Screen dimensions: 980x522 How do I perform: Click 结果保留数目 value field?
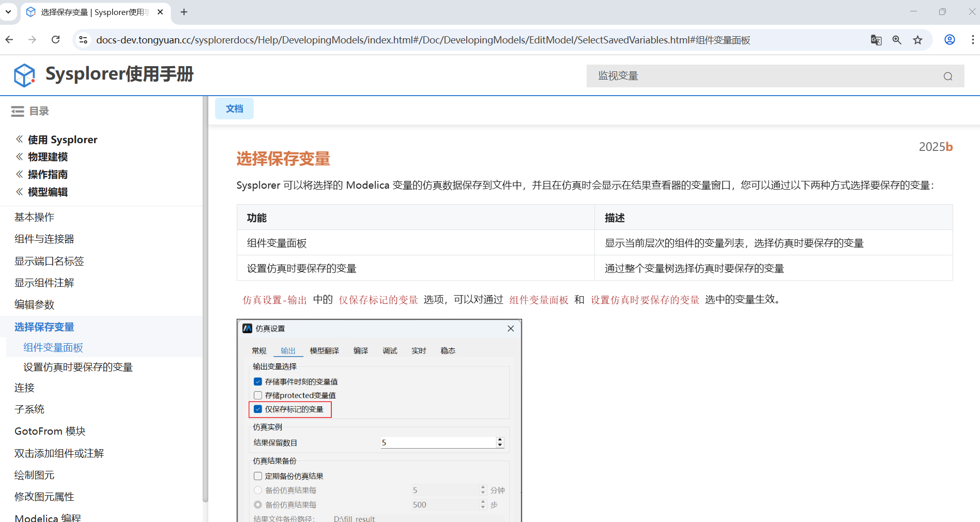(438, 442)
